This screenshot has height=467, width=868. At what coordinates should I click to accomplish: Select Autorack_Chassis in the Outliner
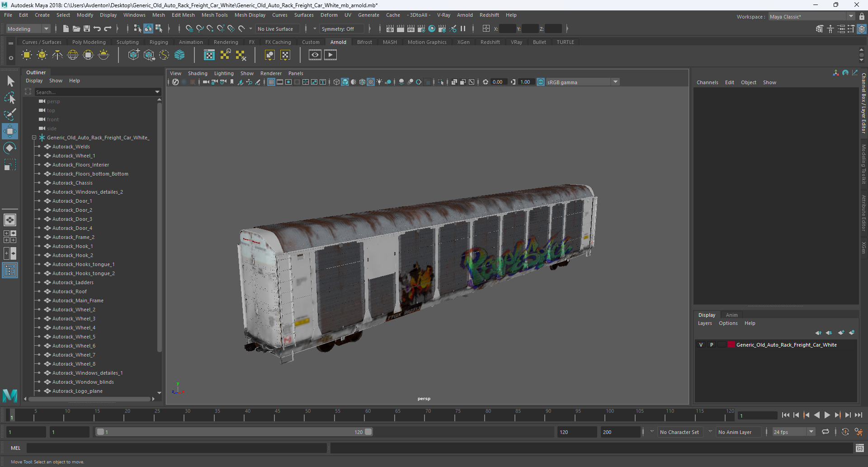pyautogui.click(x=72, y=183)
